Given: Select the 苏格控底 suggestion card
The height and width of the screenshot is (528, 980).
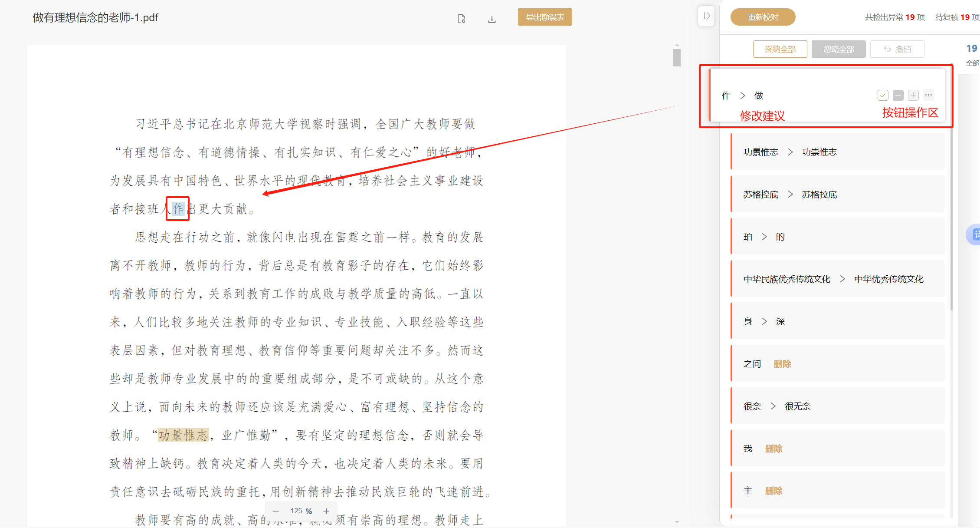Looking at the screenshot, I should click(838, 194).
